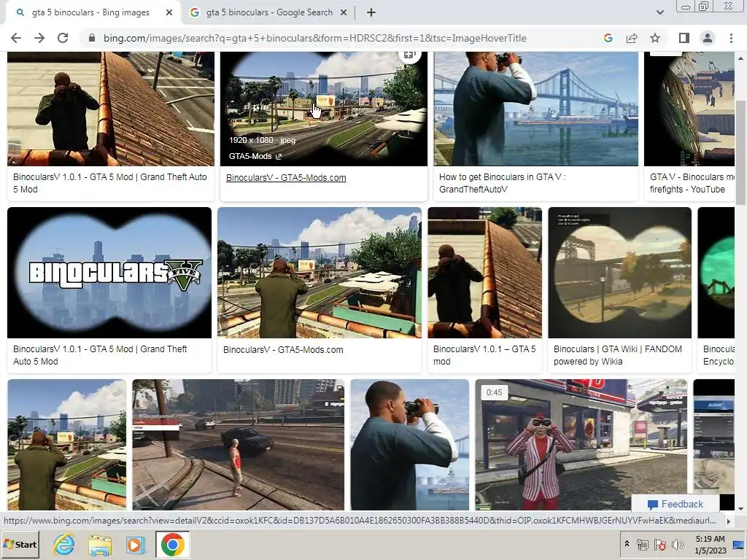747x560 pixels.
Task: Show hidden tray icons arrow
Action: 627,544
